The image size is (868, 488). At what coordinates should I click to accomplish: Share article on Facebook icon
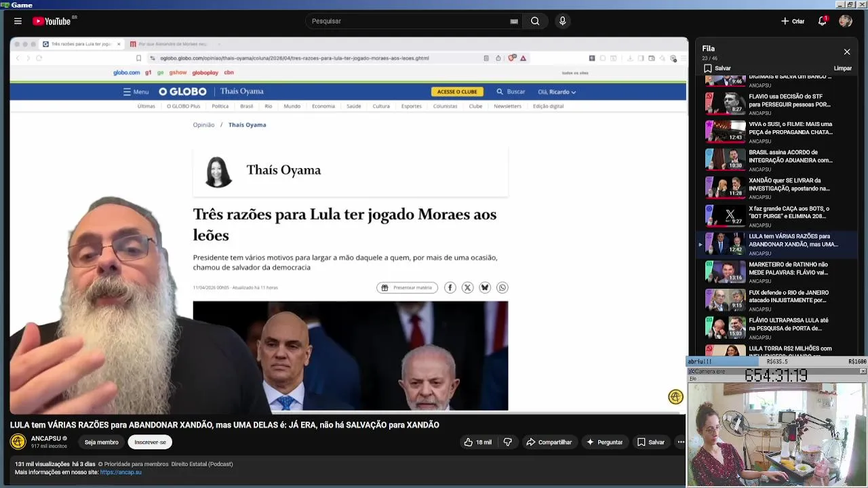(450, 287)
